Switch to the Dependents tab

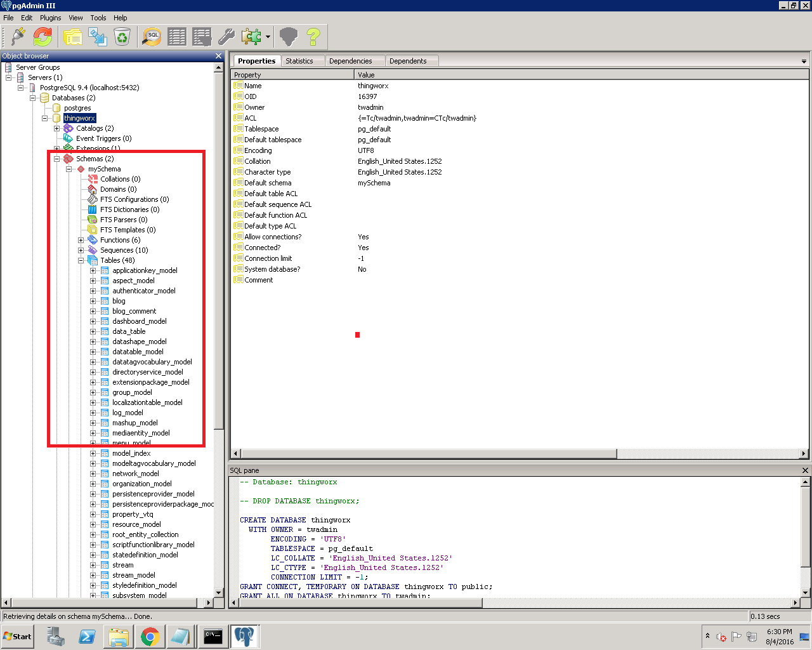[408, 61]
